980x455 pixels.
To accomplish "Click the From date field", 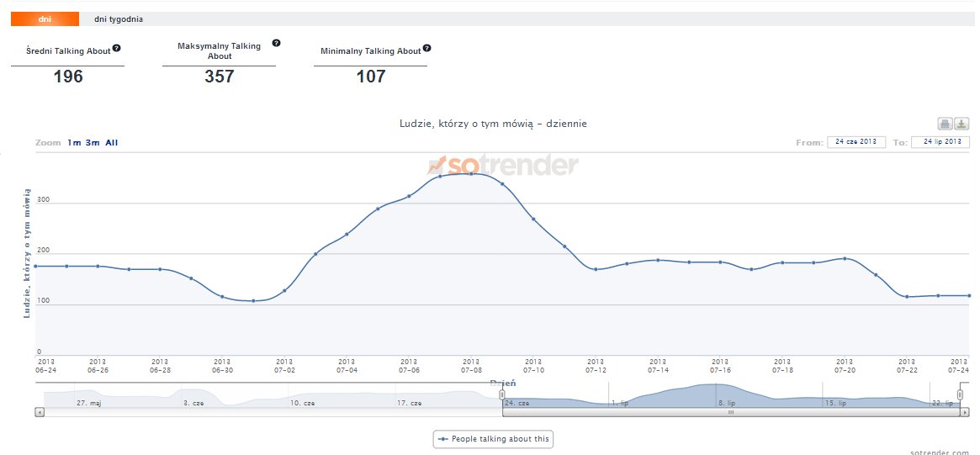I will pyautogui.click(x=856, y=142).
